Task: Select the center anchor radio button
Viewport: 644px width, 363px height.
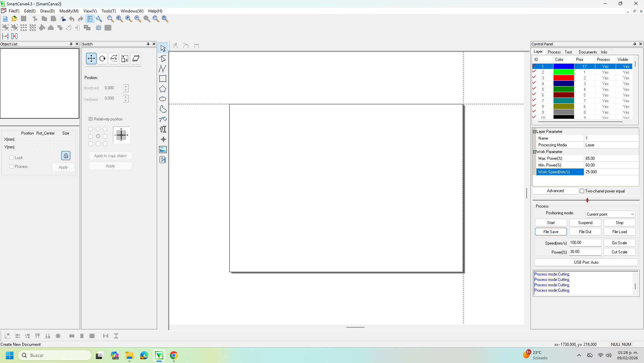Action: 98,136
